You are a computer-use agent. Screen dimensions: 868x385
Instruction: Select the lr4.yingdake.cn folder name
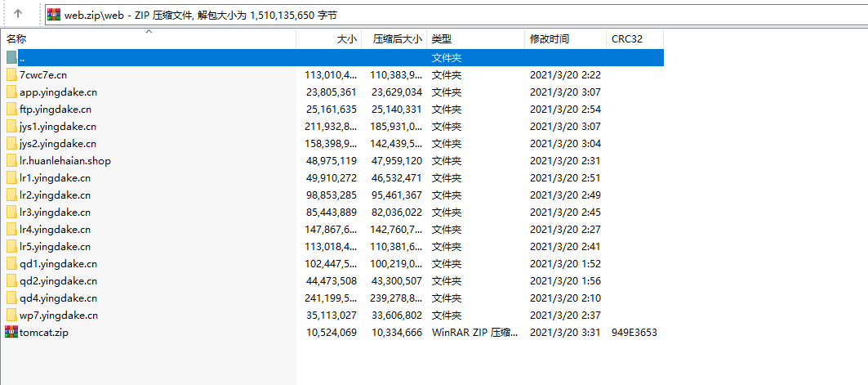tap(55, 230)
